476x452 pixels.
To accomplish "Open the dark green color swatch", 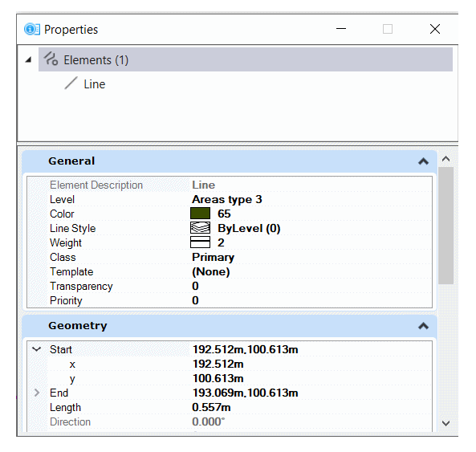I will 200,214.
